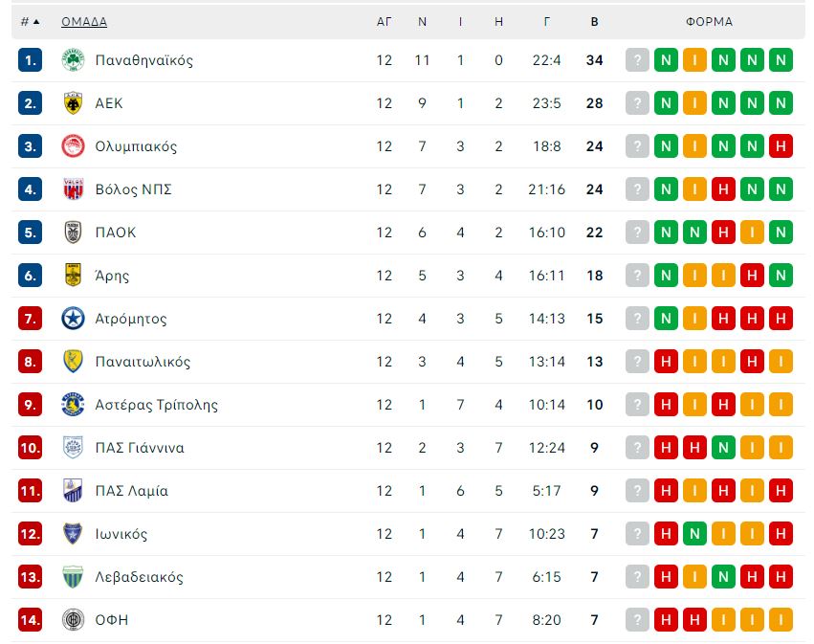The height and width of the screenshot is (644, 814).
Task: Open the Λεβαδειακός team name link
Action: 139,577
